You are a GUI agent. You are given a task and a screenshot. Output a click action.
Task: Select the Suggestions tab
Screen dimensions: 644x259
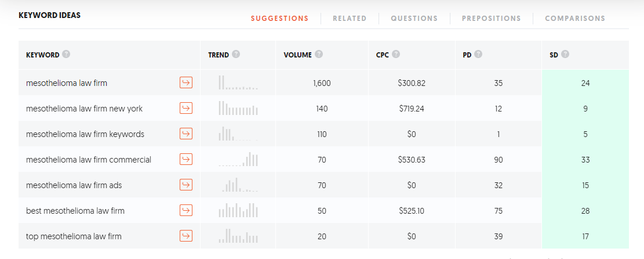279,19
